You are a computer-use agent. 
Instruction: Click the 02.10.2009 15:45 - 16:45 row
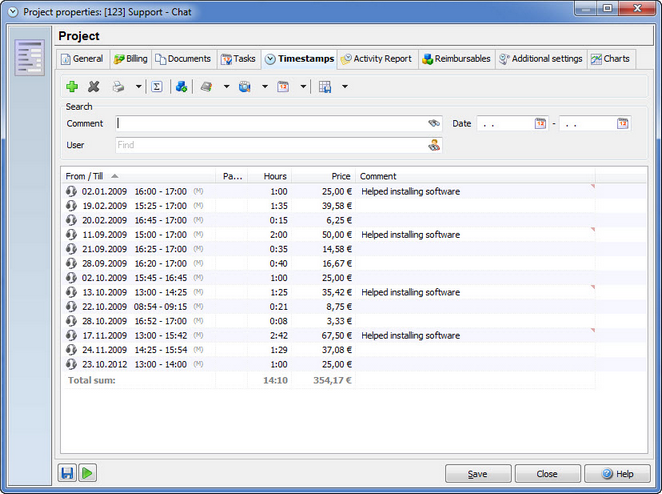coord(354,277)
